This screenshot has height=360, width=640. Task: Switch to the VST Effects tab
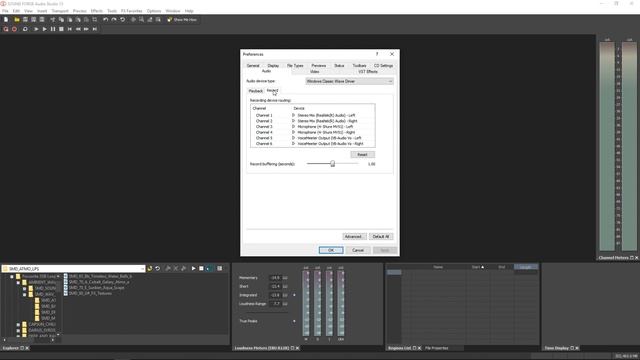368,71
